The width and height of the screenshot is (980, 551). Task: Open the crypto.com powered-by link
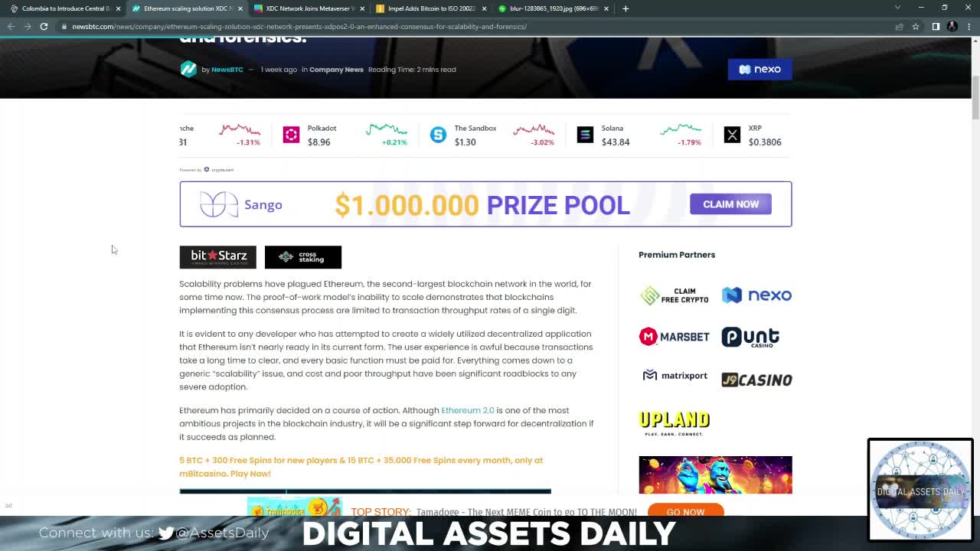pyautogui.click(x=219, y=170)
